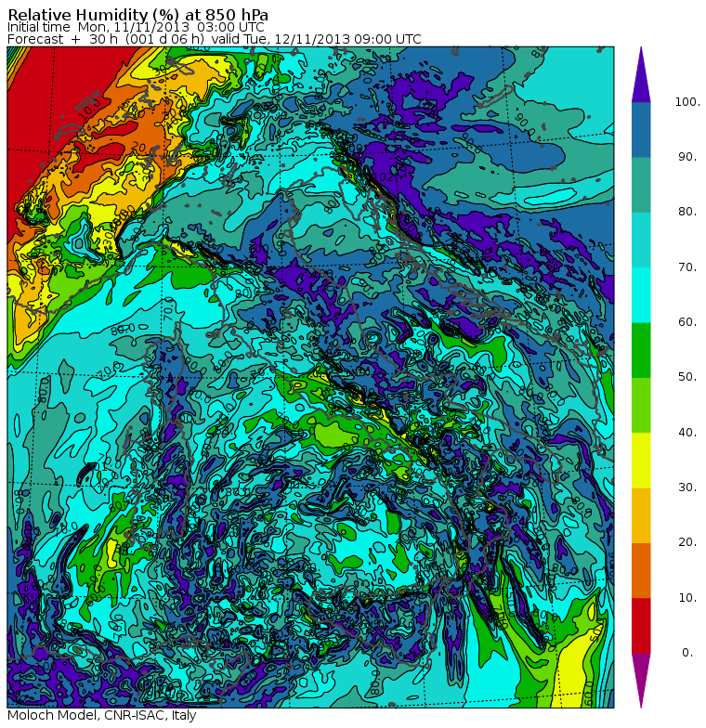Click the '90.' colorbar label
The image size is (706, 728).
pyautogui.click(x=687, y=157)
